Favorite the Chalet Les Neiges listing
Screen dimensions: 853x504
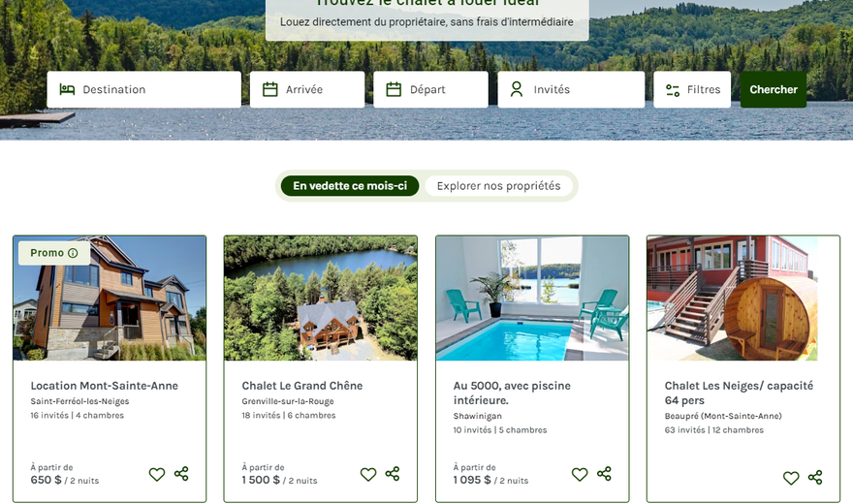tap(791, 478)
